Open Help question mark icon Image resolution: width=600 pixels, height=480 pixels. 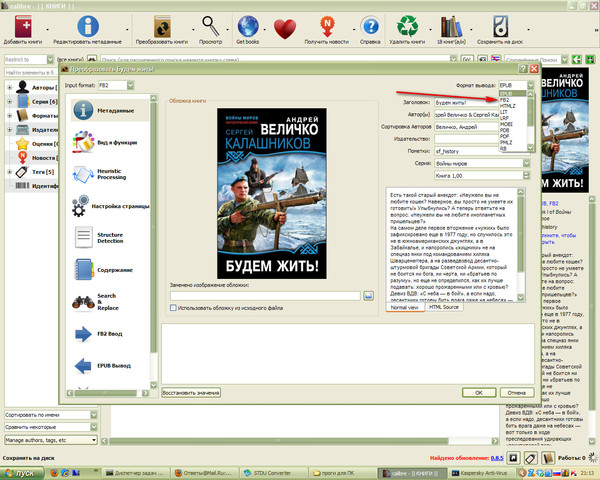pos(370,27)
